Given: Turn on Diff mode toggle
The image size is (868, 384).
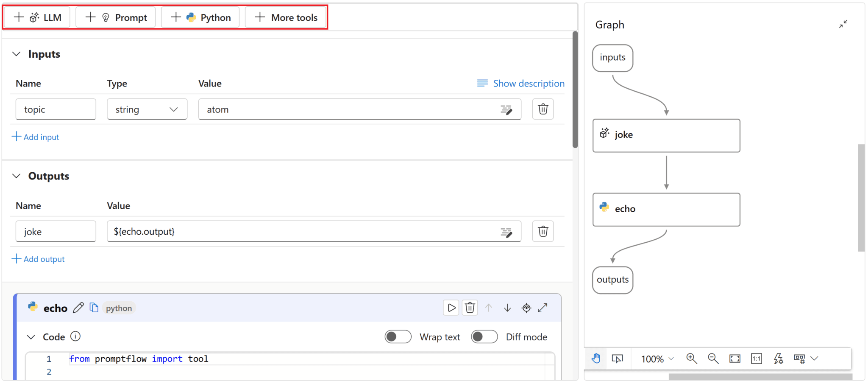Looking at the screenshot, I should pyautogui.click(x=484, y=336).
